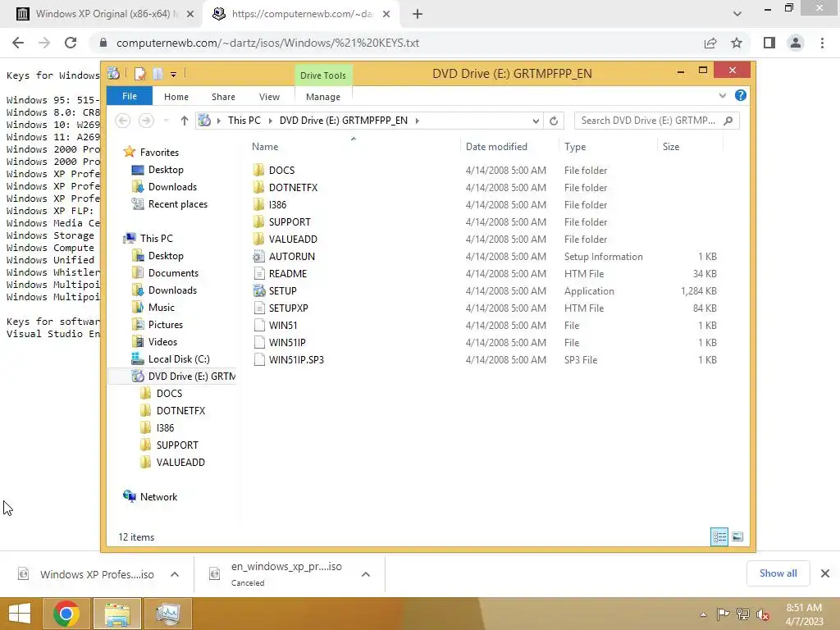Switch to Windows XP Original tab

point(104,14)
